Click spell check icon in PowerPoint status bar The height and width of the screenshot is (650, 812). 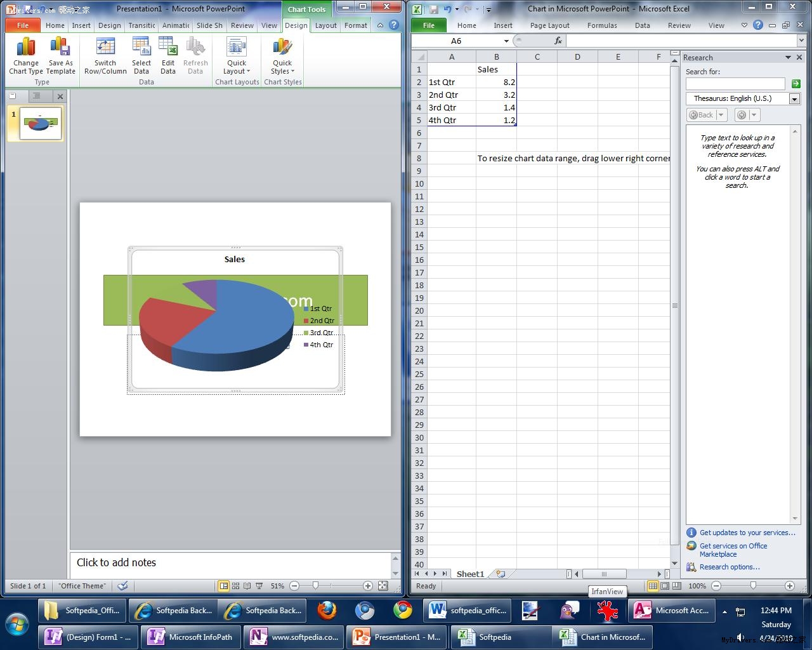123,586
